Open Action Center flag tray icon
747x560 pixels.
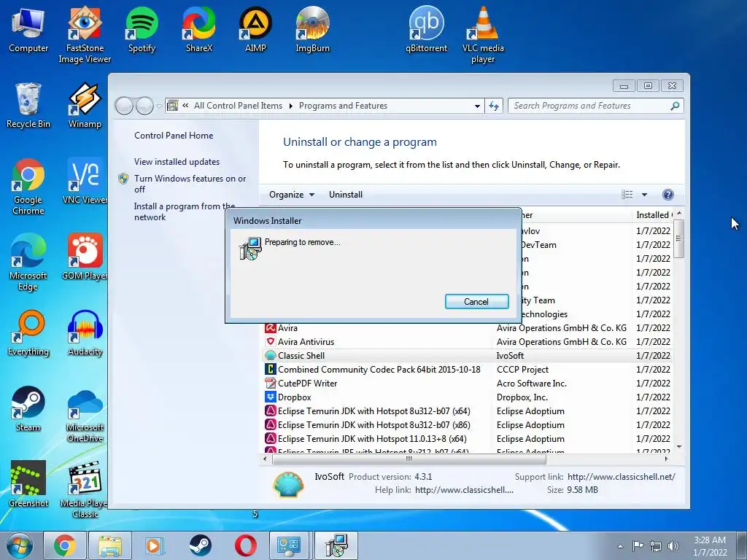(x=637, y=546)
